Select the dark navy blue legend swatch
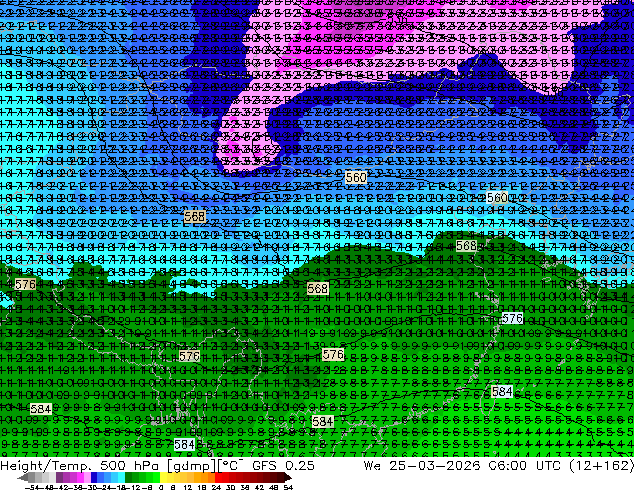634x490 pixels. [94, 477]
